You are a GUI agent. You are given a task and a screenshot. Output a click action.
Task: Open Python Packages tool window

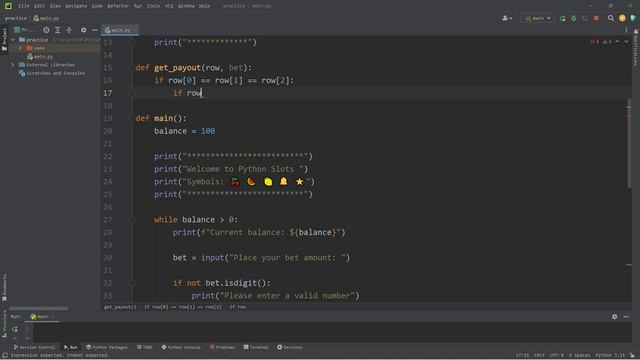(x=107, y=347)
